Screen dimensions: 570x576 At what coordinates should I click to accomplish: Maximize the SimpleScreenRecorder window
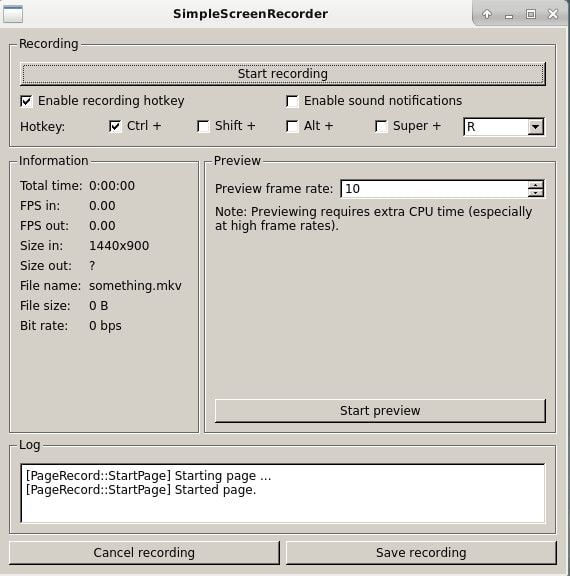pos(531,14)
